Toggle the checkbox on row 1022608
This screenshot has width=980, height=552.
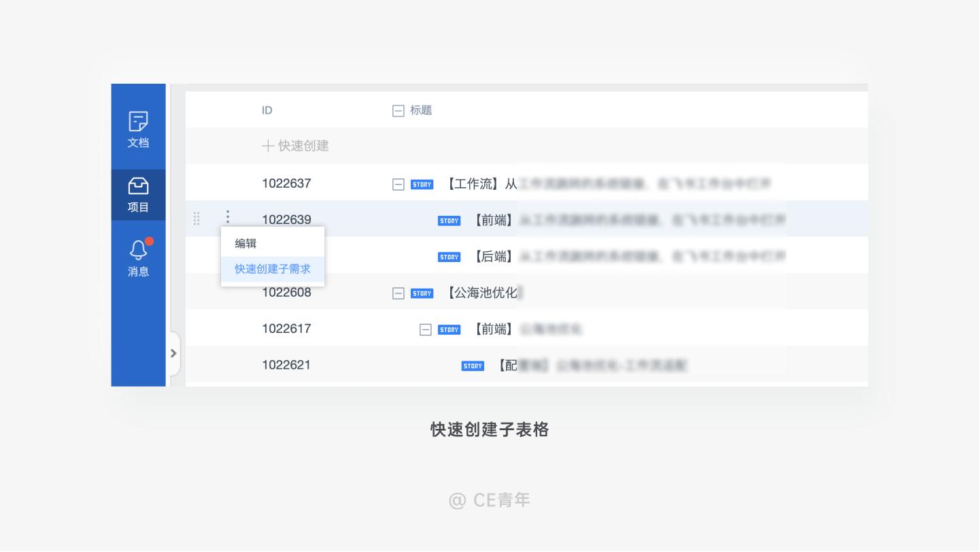coord(399,293)
